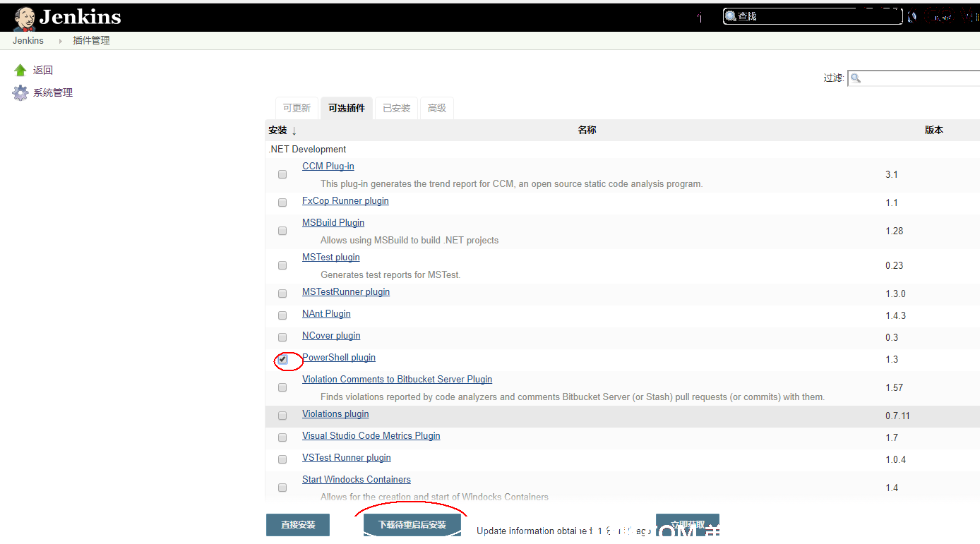Click the magnifier icon in the filter box
The width and height of the screenshot is (980, 544).
(x=856, y=78)
